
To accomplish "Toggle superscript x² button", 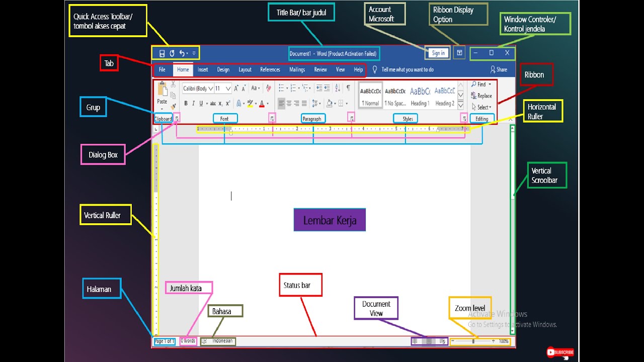I will tap(228, 104).
